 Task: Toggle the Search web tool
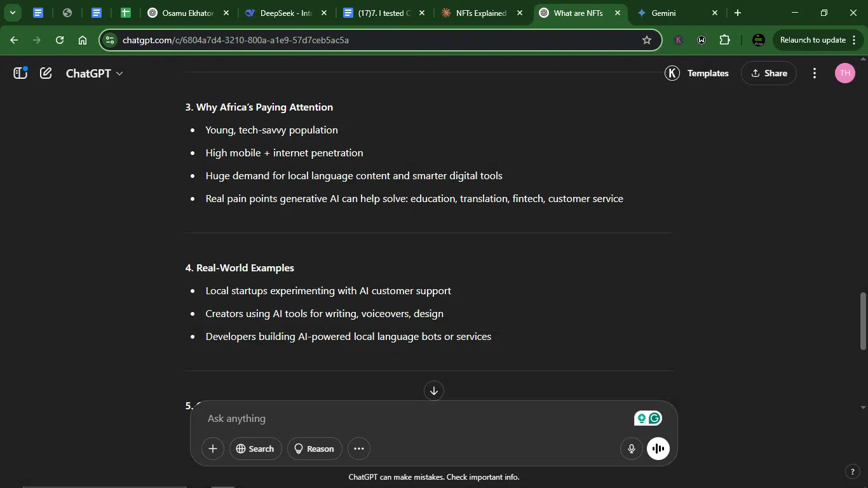pyautogui.click(x=255, y=449)
